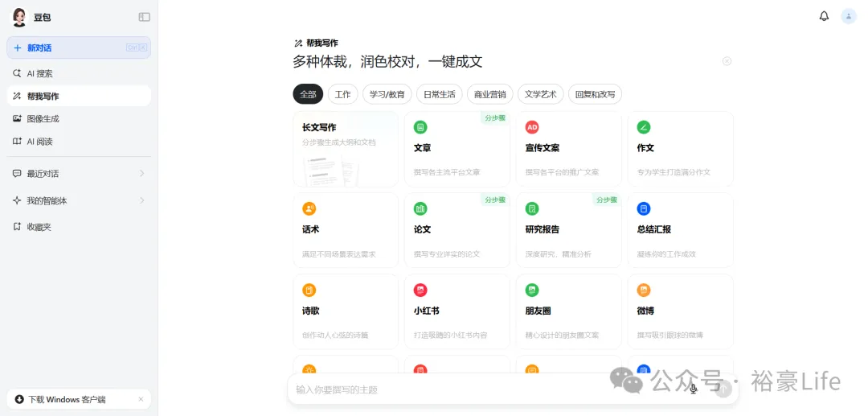The width and height of the screenshot is (868, 416).
Task: Click the orange 话术 icon
Action: [x=309, y=209]
